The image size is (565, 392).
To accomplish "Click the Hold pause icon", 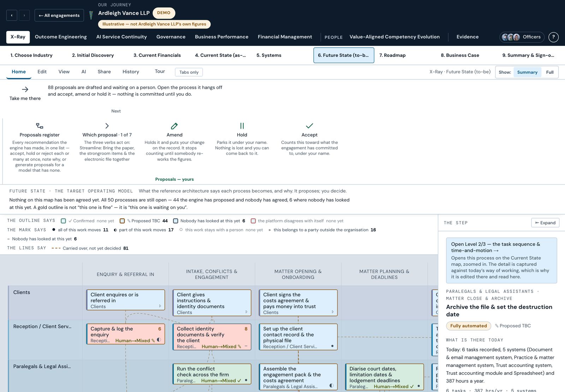I will coord(242,126).
